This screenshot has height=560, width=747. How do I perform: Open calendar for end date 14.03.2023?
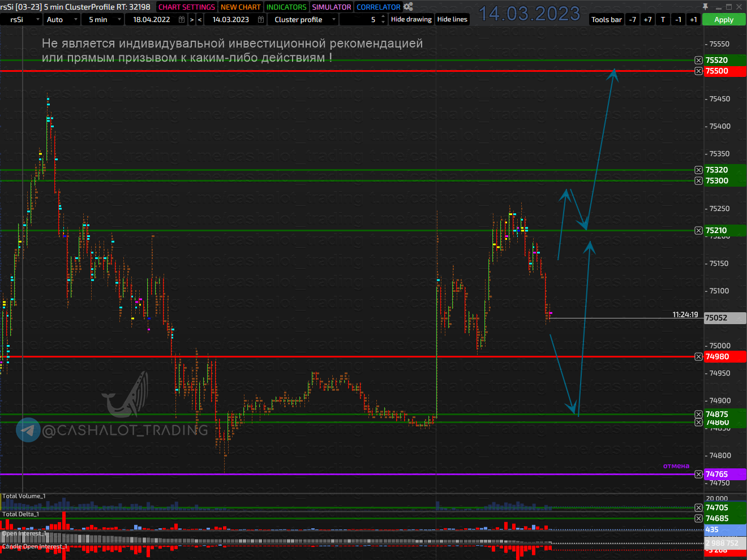261,19
